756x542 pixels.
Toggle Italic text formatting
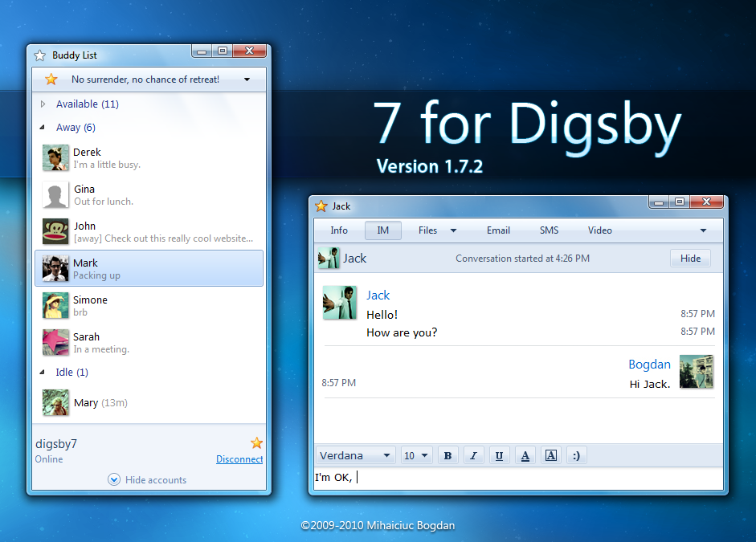pyautogui.click(x=473, y=455)
